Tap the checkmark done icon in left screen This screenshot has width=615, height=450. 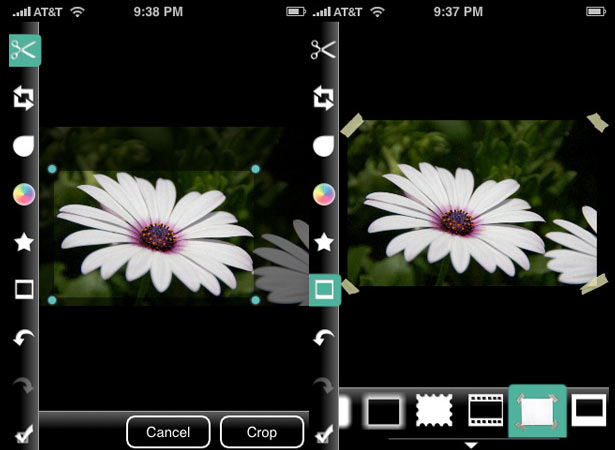tap(24, 434)
